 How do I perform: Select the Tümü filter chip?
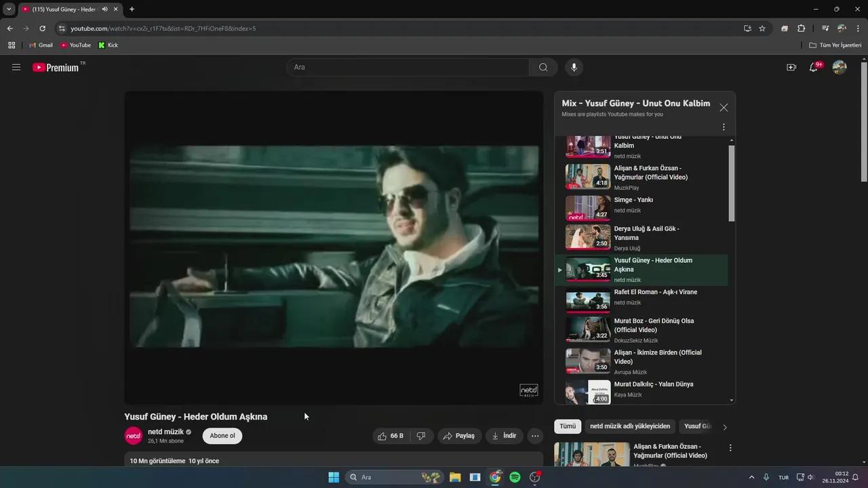pos(568,426)
